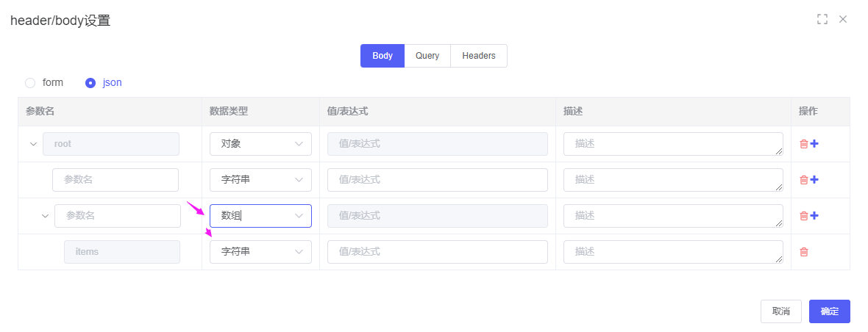
Task: Delete the string parameter in second row
Action: click(804, 180)
